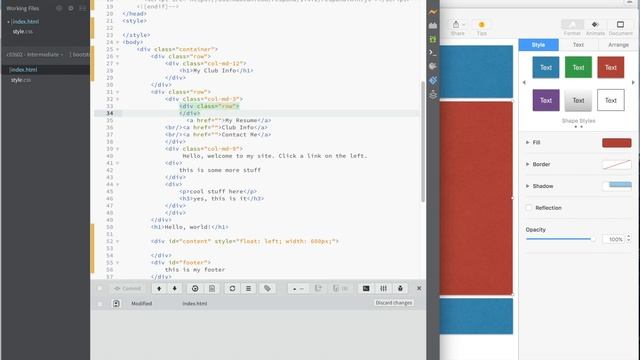640x360 pixels.
Task: Open Git remote selector dropdown
Action: [x=298, y=289]
